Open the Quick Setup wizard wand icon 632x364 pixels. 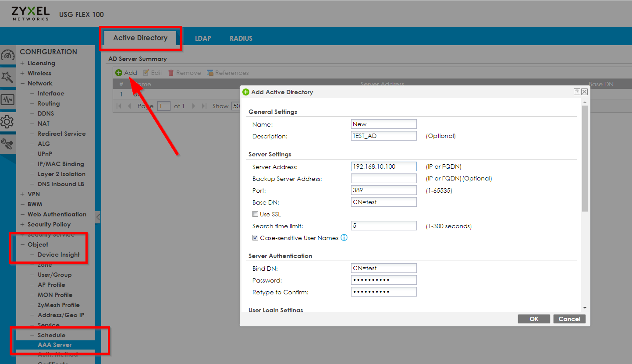(7, 78)
